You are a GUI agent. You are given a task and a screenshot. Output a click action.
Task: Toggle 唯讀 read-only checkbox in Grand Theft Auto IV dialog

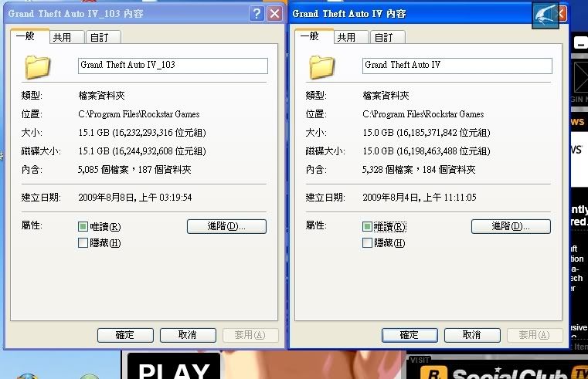pyautogui.click(x=368, y=227)
